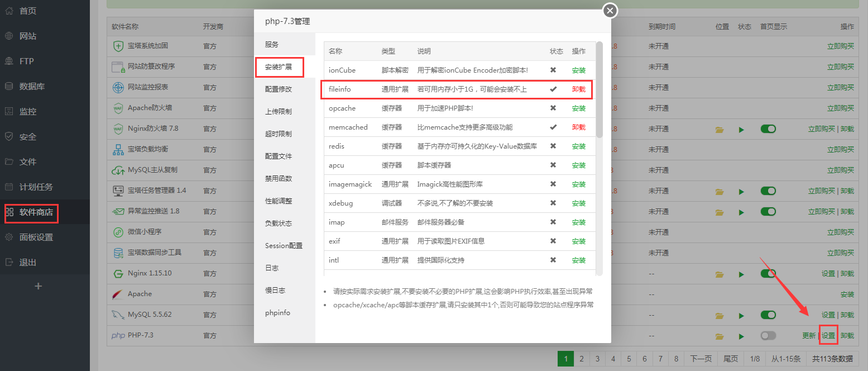Go to page 2 in pagination

click(582, 359)
